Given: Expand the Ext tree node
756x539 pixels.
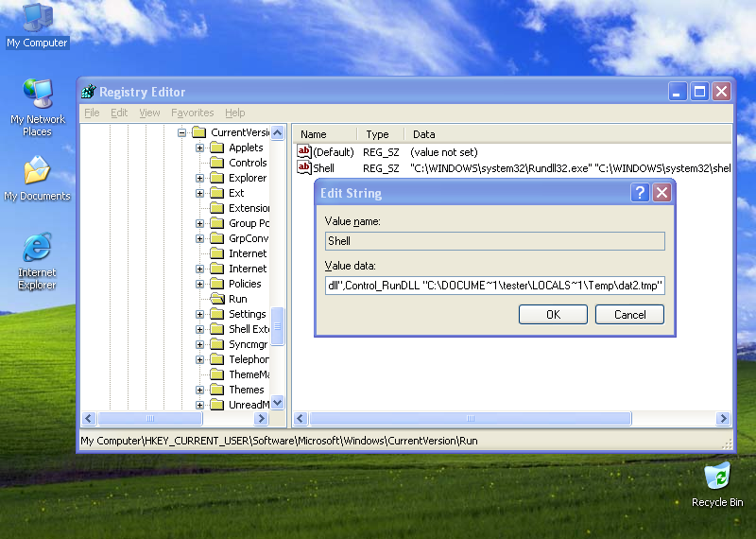Looking at the screenshot, I should [x=199, y=193].
